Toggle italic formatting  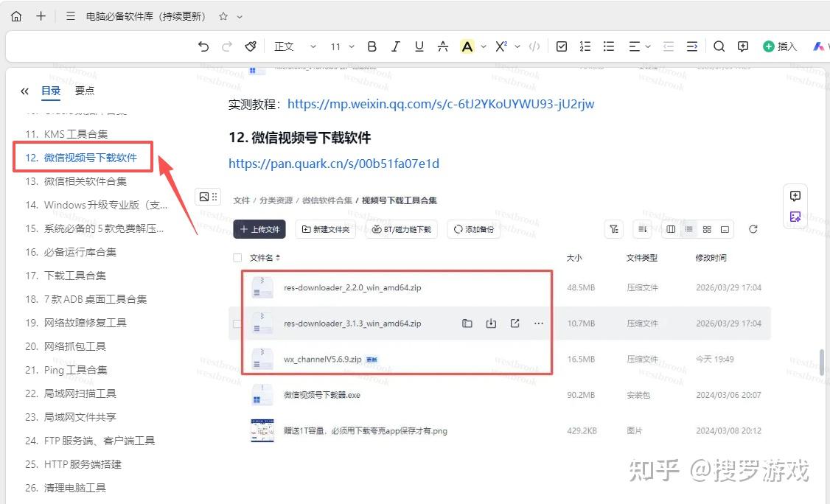395,46
